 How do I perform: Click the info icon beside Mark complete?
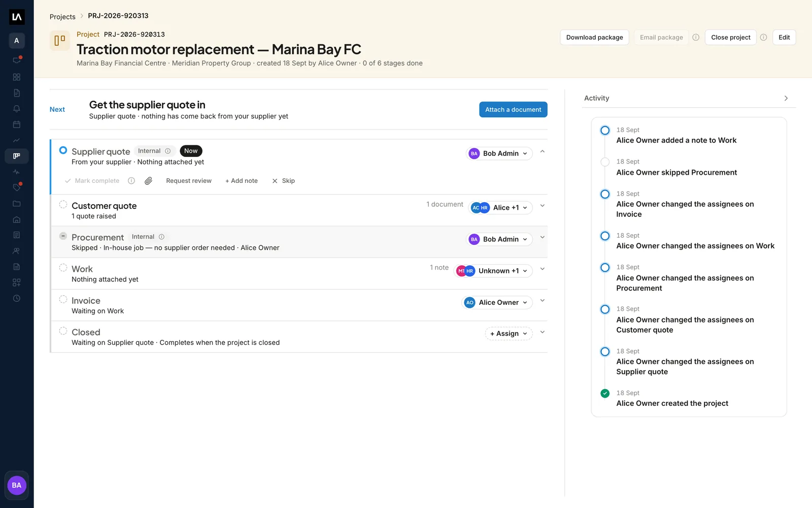click(x=131, y=181)
